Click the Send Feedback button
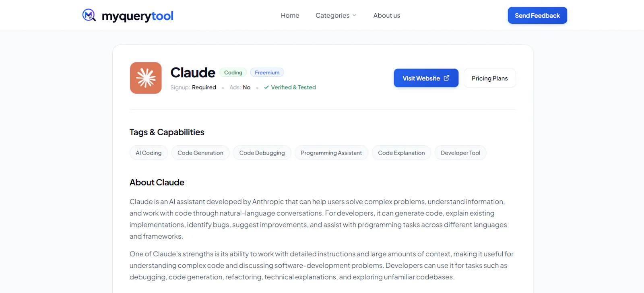The image size is (644, 293). 537,15
